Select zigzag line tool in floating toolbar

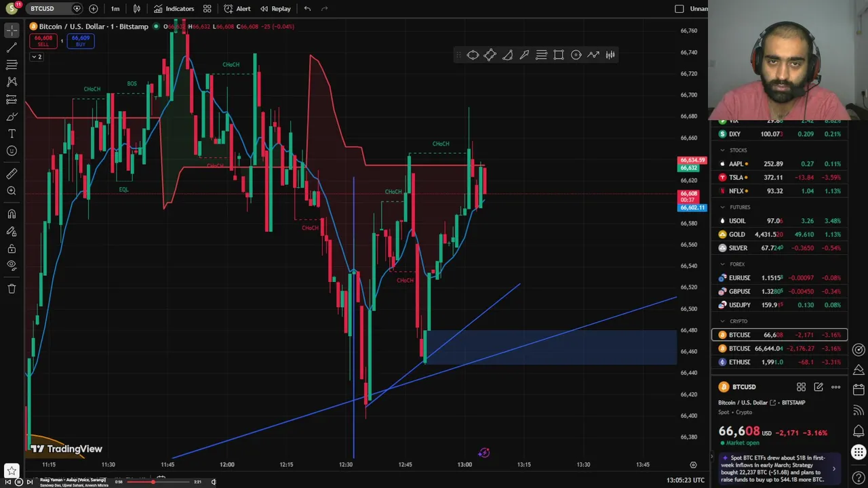click(x=593, y=55)
